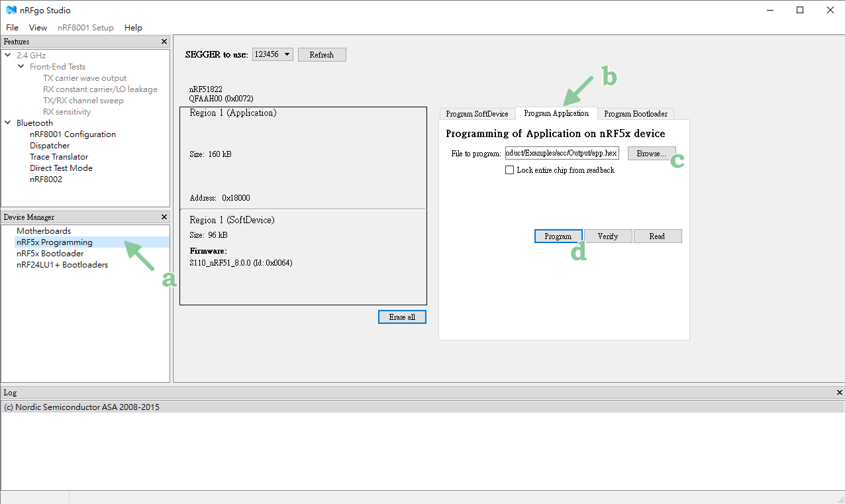Enable Lock entire chip from readback

point(509,170)
